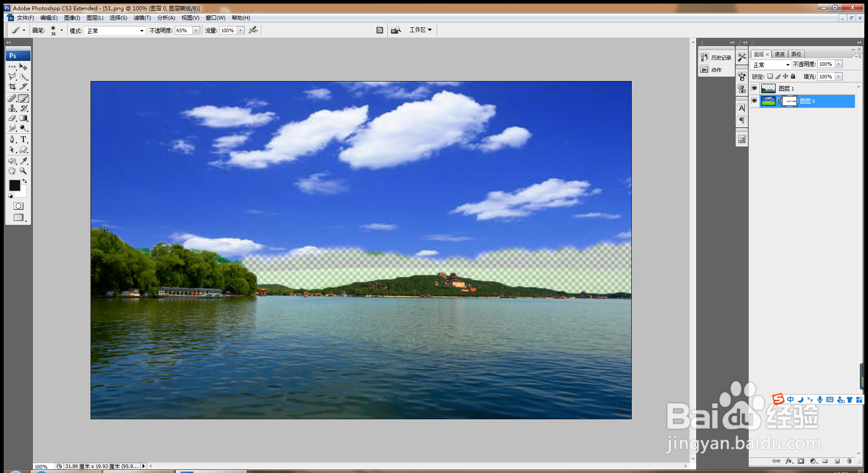This screenshot has width=868, height=473.
Task: Select the Hand tool
Action: [x=12, y=171]
